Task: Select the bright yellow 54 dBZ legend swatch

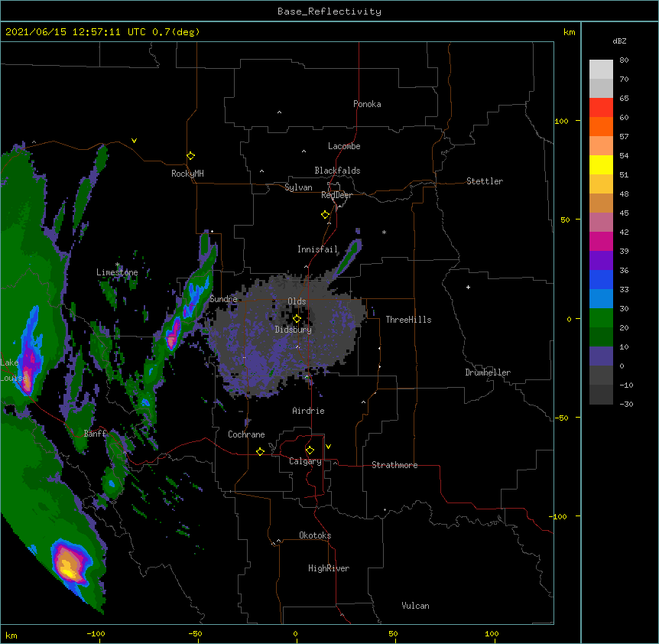Action: [x=601, y=164]
